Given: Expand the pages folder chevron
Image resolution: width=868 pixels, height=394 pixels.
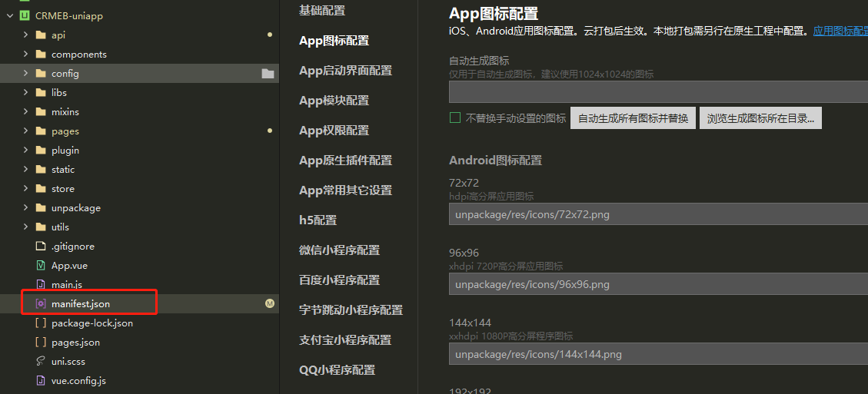Looking at the screenshot, I should pos(25,131).
